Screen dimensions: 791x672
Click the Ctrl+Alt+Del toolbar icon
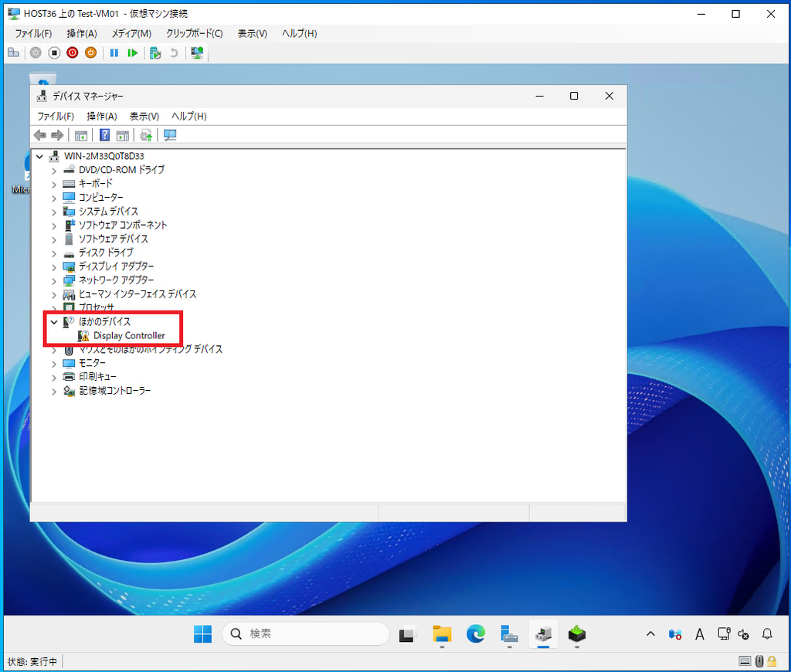(x=14, y=53)
